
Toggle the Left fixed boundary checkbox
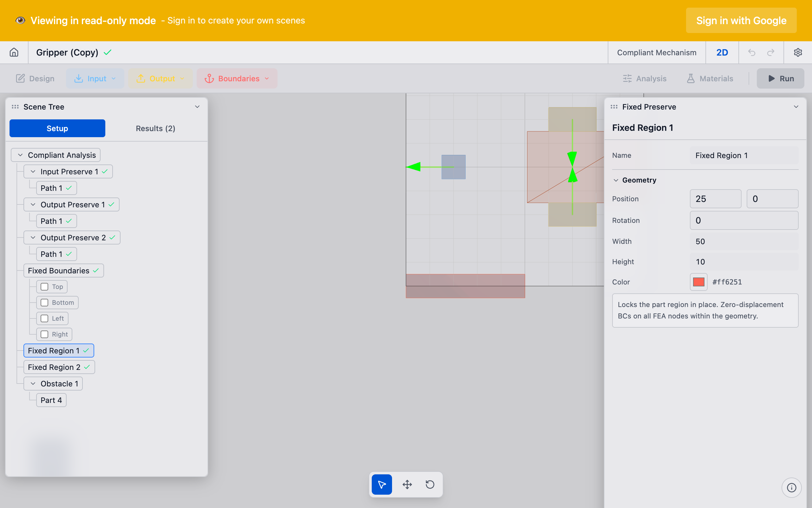(44, 318)
